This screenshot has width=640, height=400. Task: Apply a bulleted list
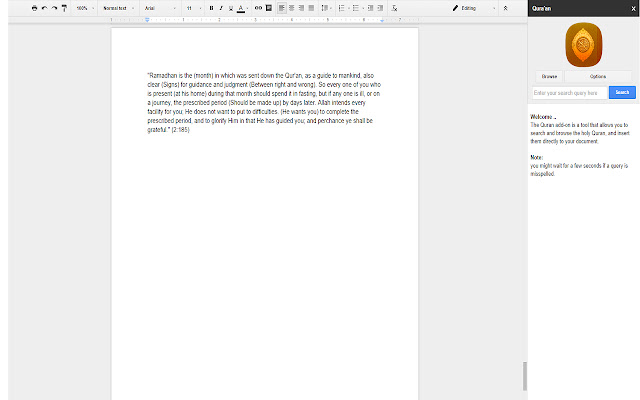358,8
